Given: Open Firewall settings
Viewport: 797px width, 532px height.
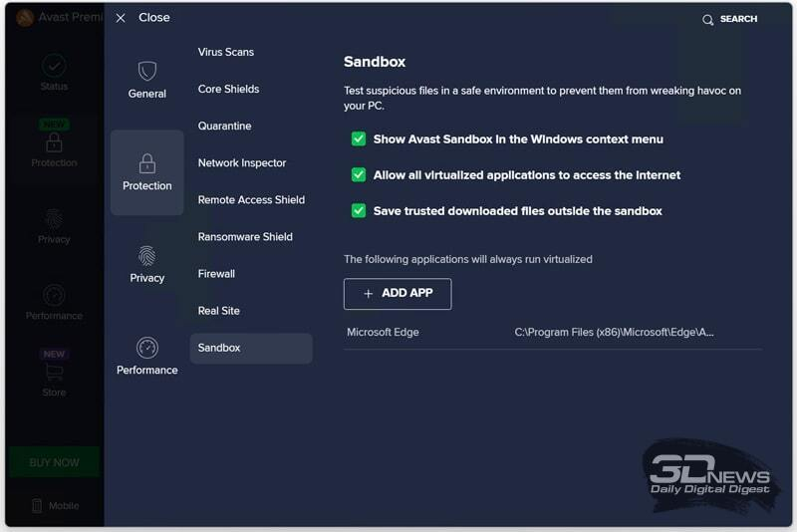Looking at the screenshot, I should click(x=216, y=274).
